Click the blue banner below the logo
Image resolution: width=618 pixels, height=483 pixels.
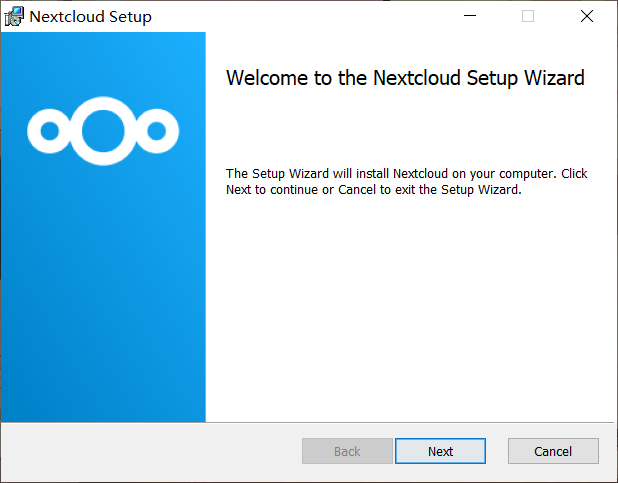pyautogui.click(x=103, y=300)
